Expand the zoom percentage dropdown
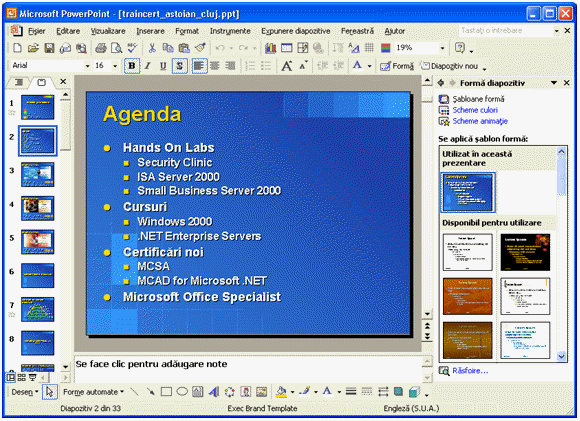Screen dimensions: 580x421 442,48
